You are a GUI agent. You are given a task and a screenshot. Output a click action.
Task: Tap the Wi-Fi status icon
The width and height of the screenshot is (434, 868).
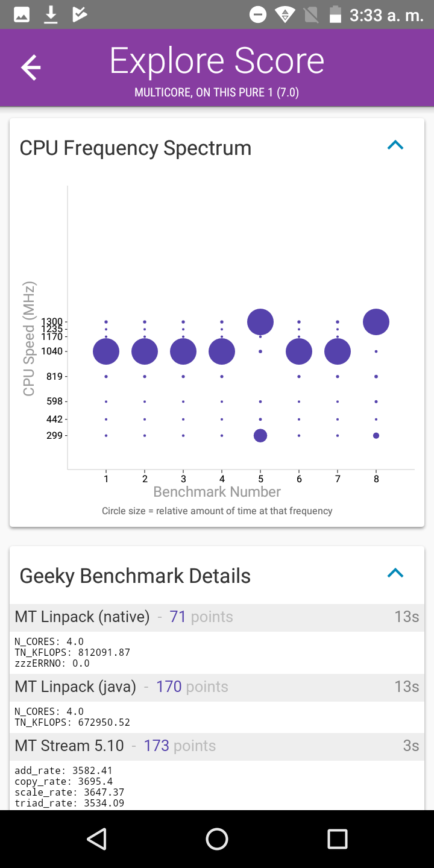point(285,14)
